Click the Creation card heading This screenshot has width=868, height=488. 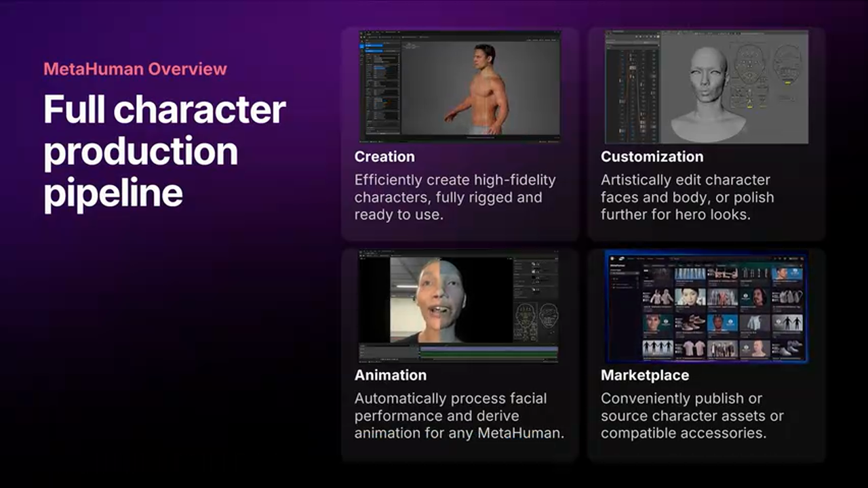click(384, 157)
